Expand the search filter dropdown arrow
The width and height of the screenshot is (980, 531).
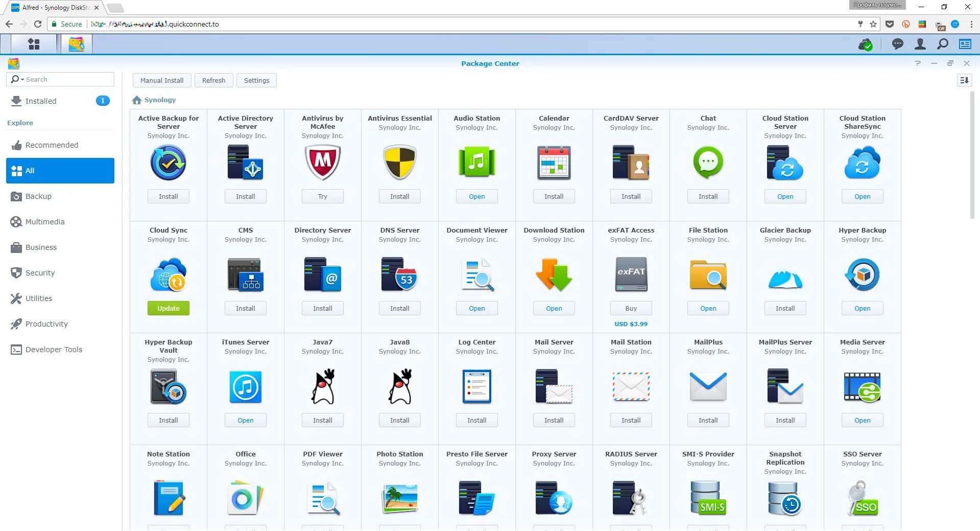pyautogui.click(x=22, y=79)
